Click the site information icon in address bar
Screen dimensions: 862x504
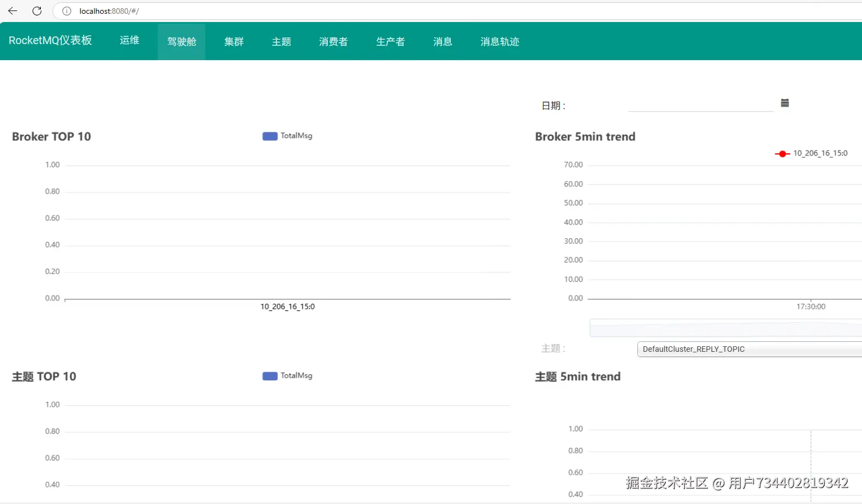66,10
